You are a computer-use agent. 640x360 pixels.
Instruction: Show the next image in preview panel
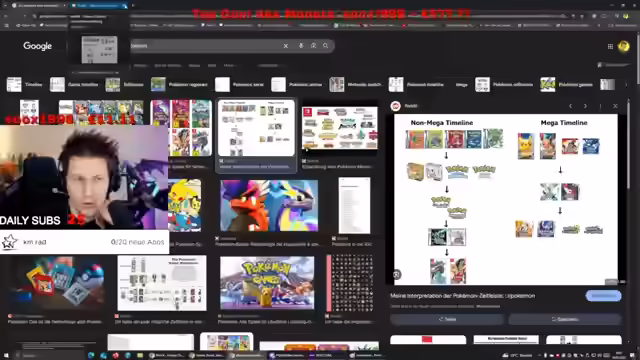585,106
